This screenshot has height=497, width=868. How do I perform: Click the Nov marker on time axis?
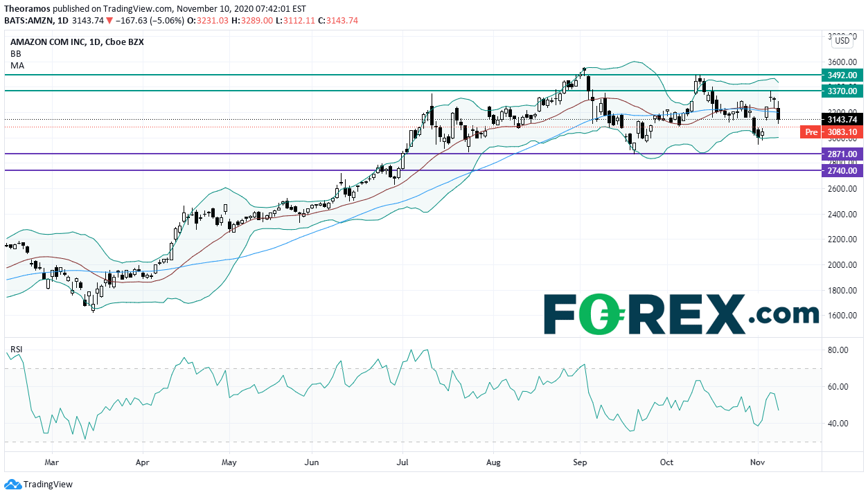pyautogui.click(x=758, y=460)
